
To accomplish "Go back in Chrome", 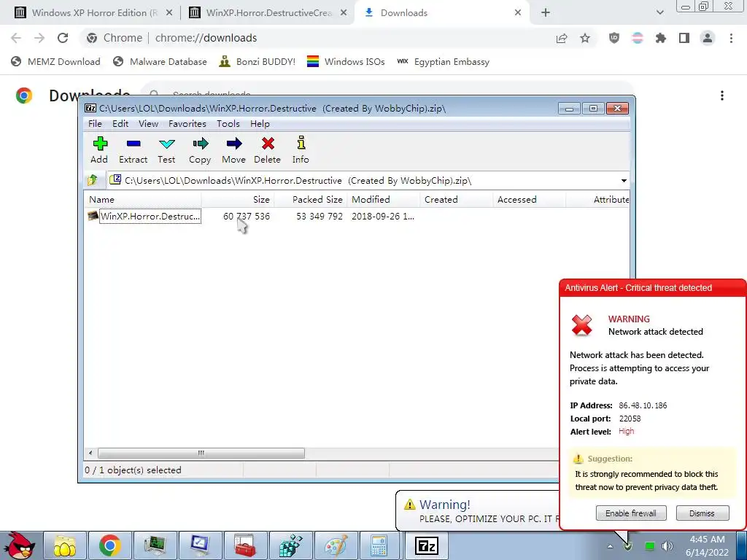I will click(16, 38).
